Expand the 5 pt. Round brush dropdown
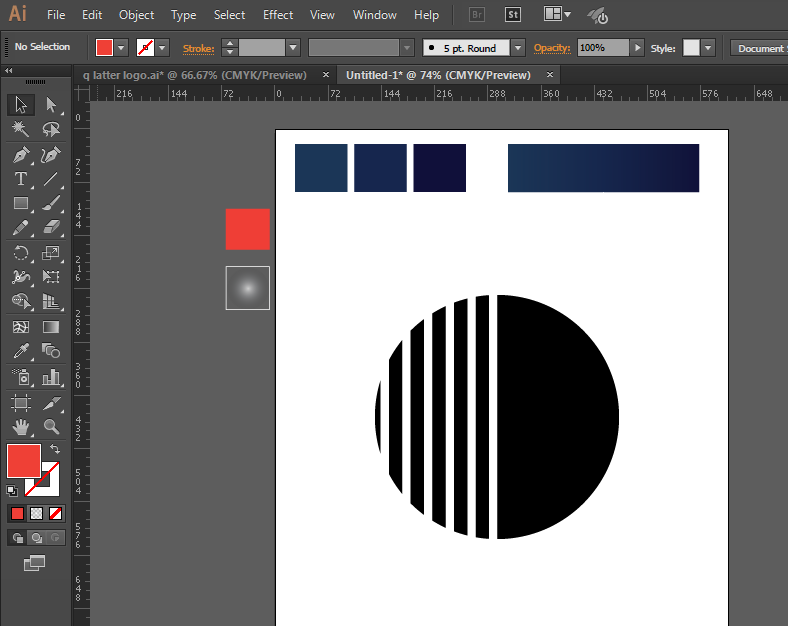 517,48
